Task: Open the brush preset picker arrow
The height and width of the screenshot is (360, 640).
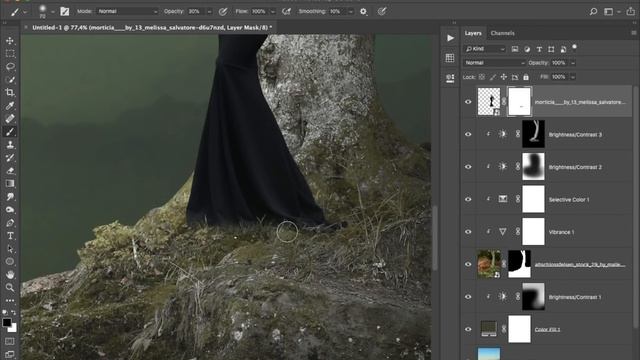Action: (53, 12)
